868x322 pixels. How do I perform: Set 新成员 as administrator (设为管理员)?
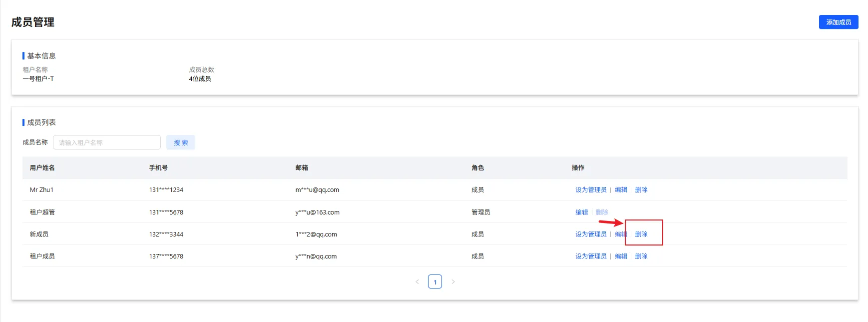pos(591,234)
